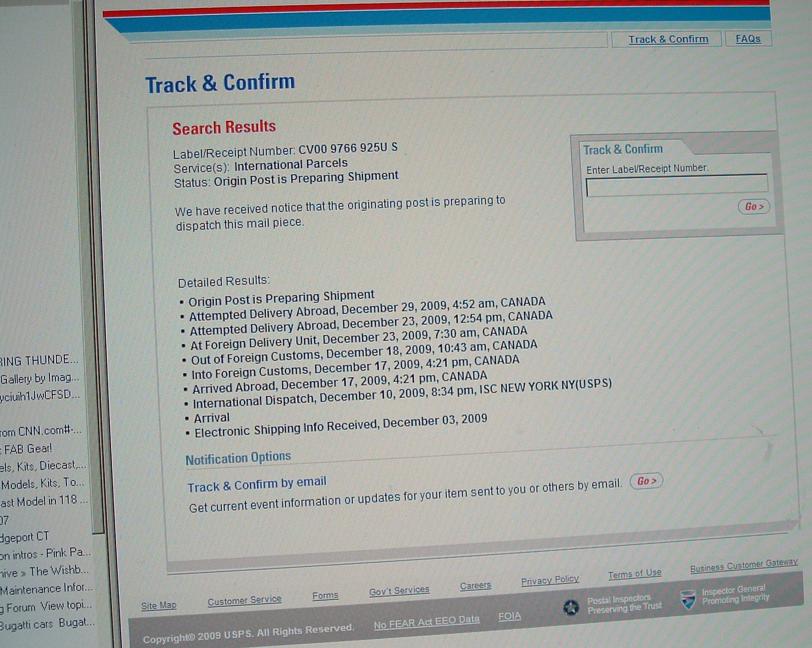This screenshot has width=812, height=648.
Task: Open the Customer Service footer link
Action: [244, 600]
